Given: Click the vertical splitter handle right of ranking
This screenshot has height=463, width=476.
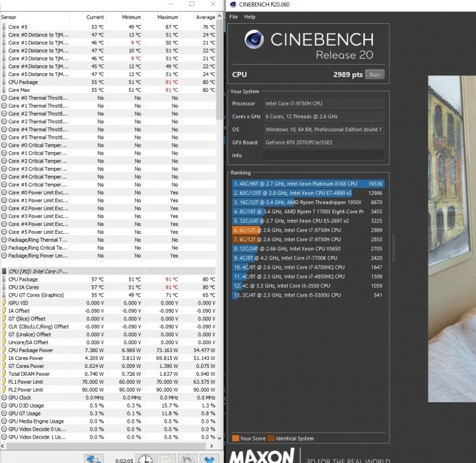Looking at the screenshot, I should click(x=393, y=248).
